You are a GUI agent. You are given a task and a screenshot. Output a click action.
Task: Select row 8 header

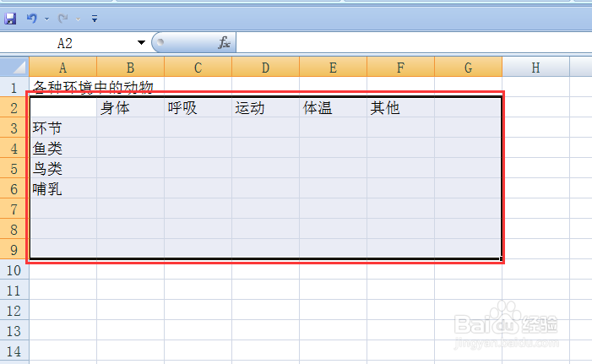(x=14, y=229)
